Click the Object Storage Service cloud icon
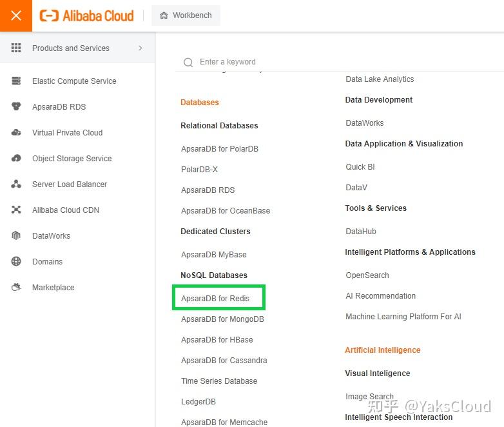 (x=17, y=159)
